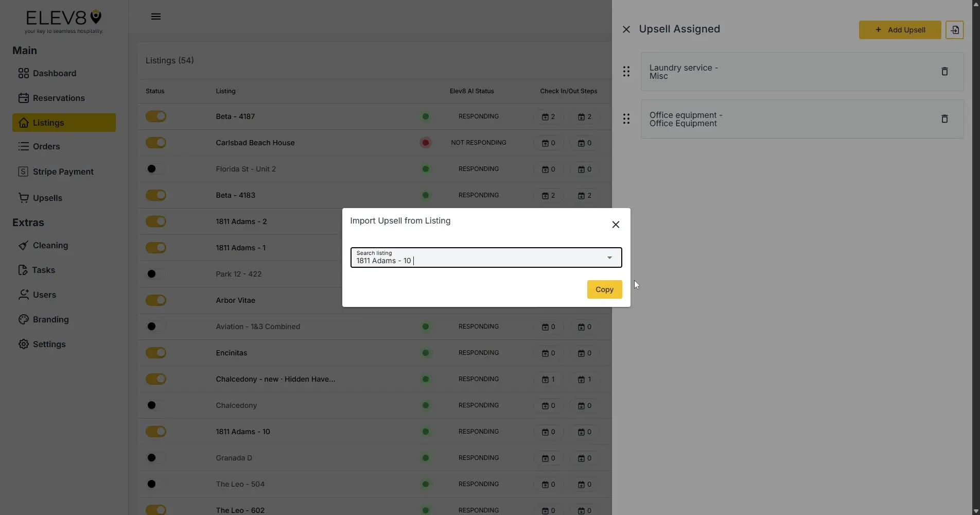Close the Import Upsell dialog
The height and width of the screenshot is (515, 980).
[616, 225]
